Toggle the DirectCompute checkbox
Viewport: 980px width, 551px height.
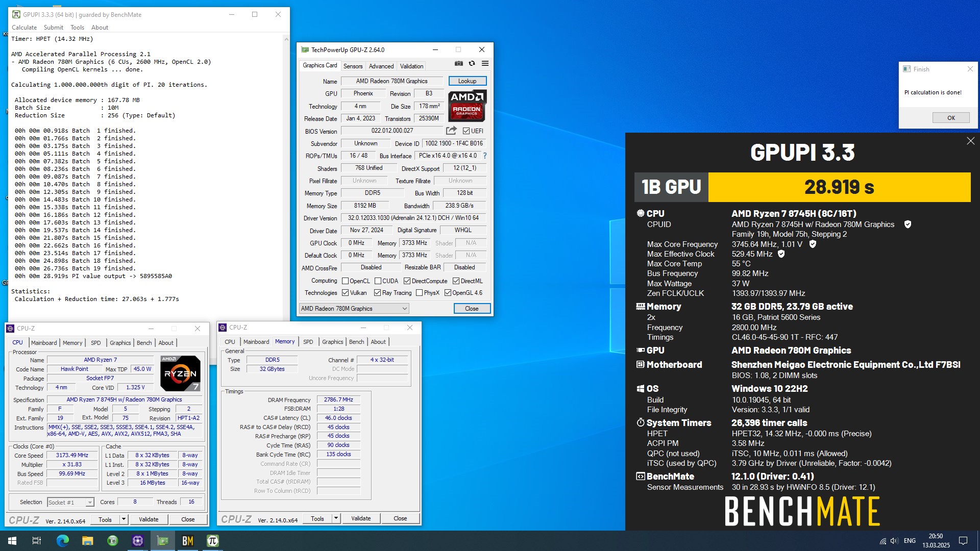click(x=407, y=281)
